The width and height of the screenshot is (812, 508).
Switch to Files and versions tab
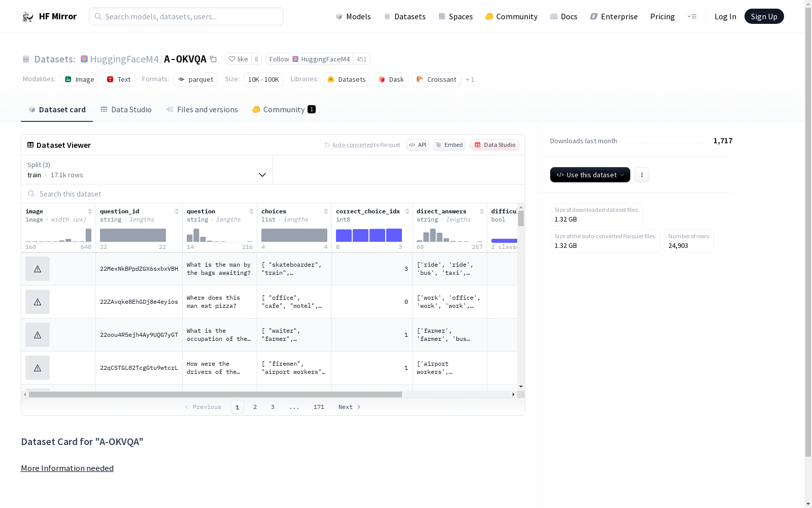202,110
